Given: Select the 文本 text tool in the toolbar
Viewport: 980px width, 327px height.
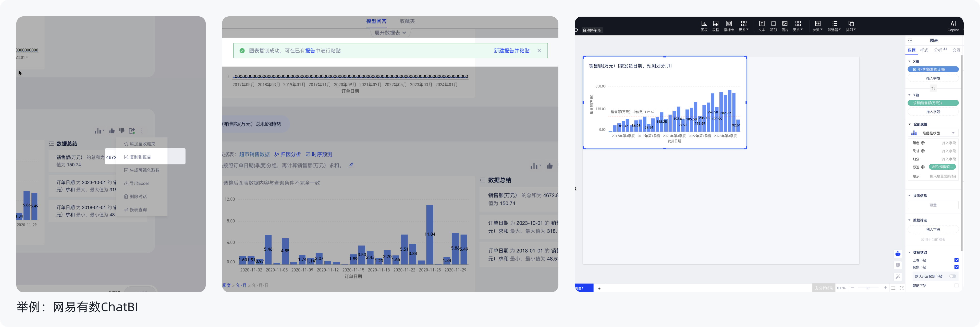Looking at the screenshot, I should point(762,26).
